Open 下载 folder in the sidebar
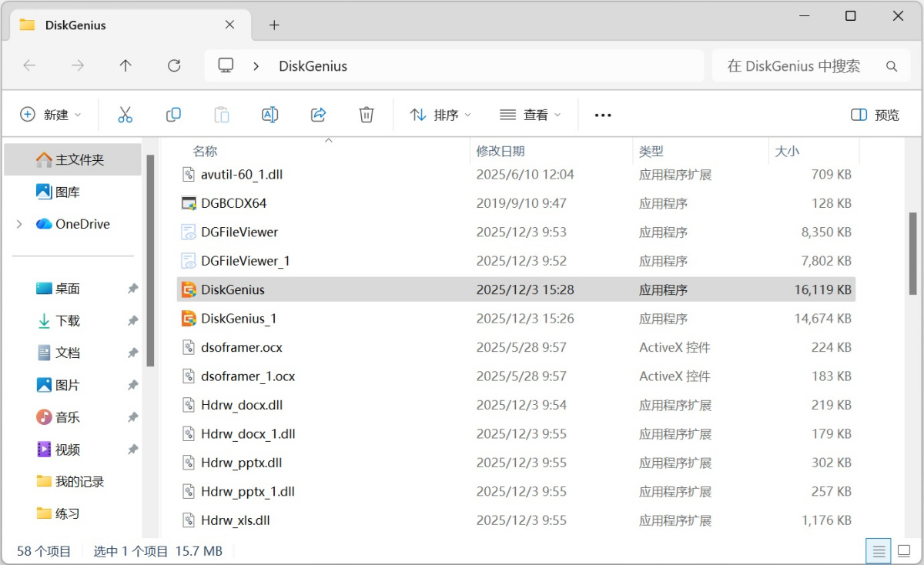 coord(68,321)
